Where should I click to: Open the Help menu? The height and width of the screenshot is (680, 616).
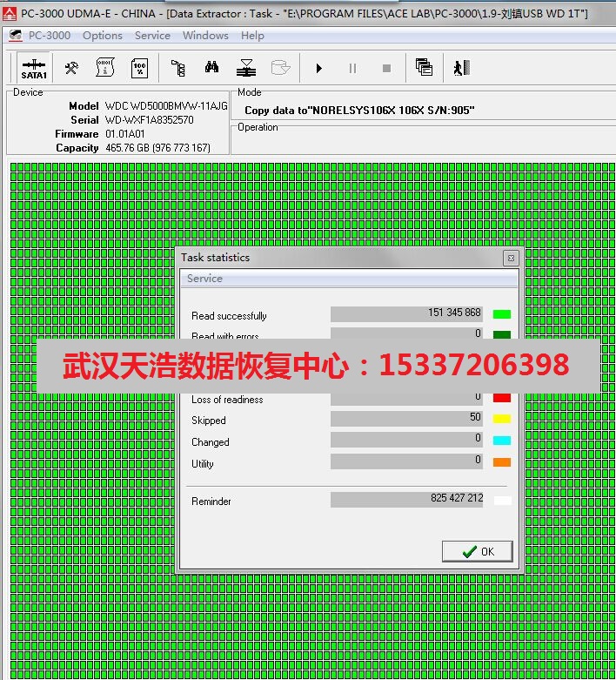tap(252, 36)
